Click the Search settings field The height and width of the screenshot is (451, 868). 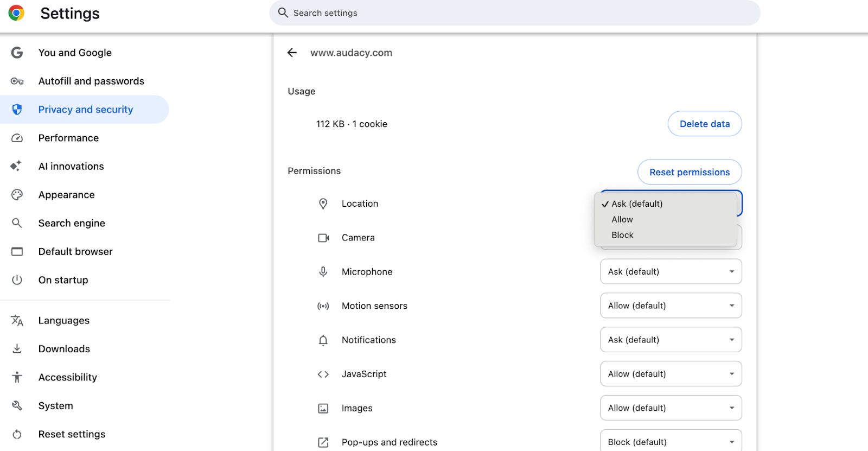pos(514,13)
